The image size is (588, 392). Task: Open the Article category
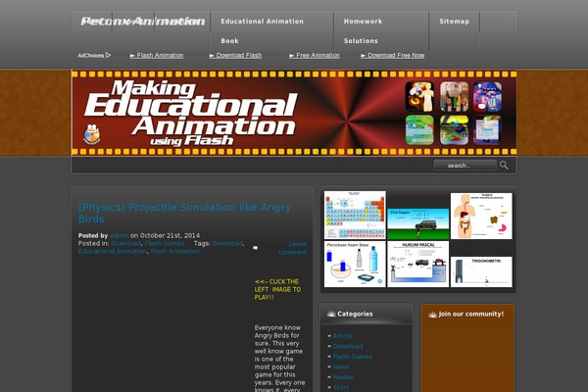click(342, 336)
